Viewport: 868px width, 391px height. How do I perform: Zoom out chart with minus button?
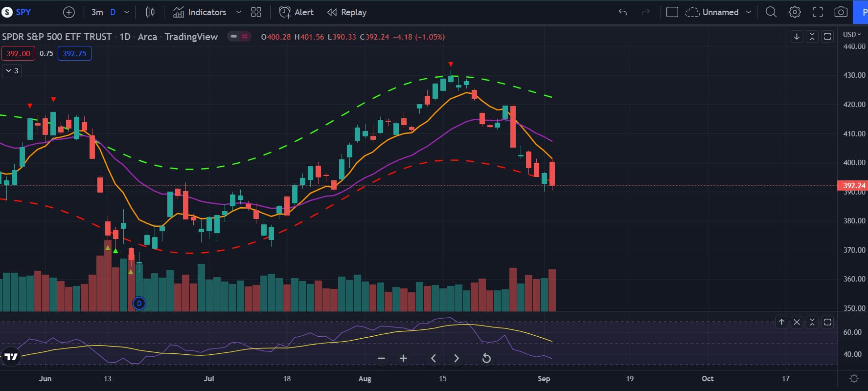tap(381, 358)
